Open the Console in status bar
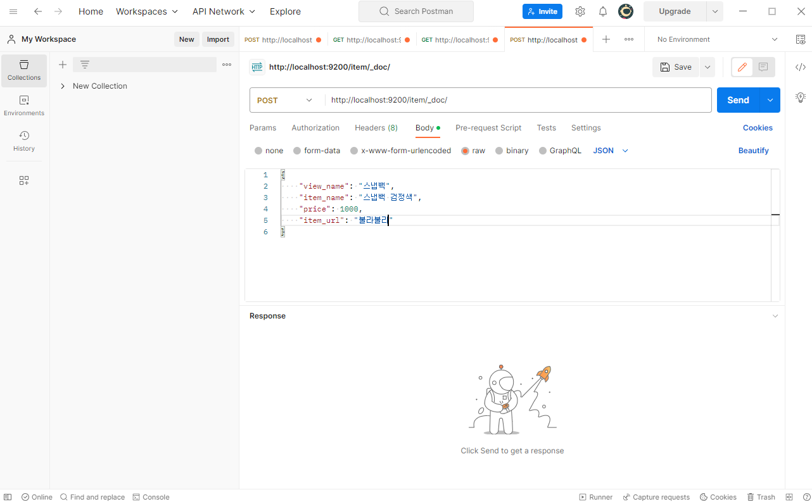812x504 pixels. click(151, 497)
